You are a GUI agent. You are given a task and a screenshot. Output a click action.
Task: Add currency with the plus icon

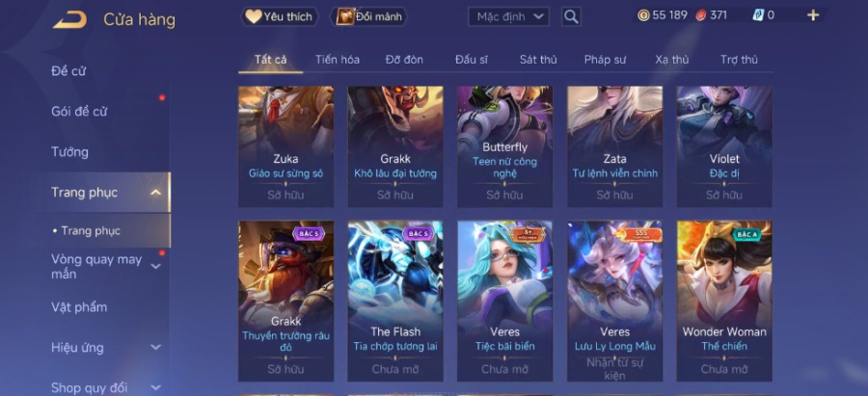[x=813, y=15]
